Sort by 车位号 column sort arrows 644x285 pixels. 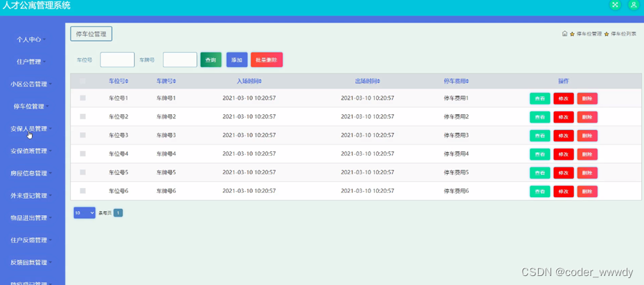[127, 81]
